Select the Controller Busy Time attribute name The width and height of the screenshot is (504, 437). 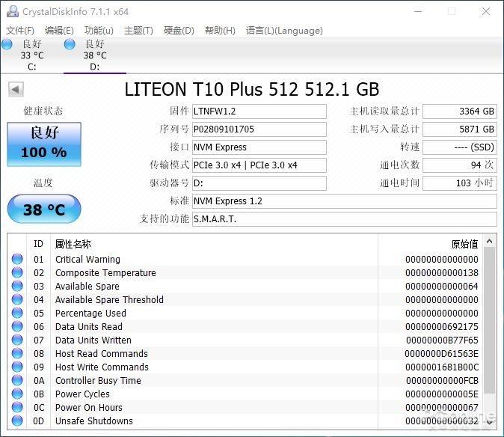(x=98, y=381)
